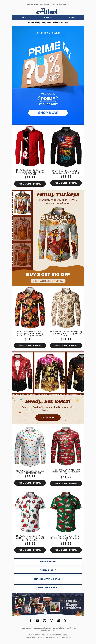Open the Reddit icon in footer
The image size is (96, 644).
pos(58,621)
